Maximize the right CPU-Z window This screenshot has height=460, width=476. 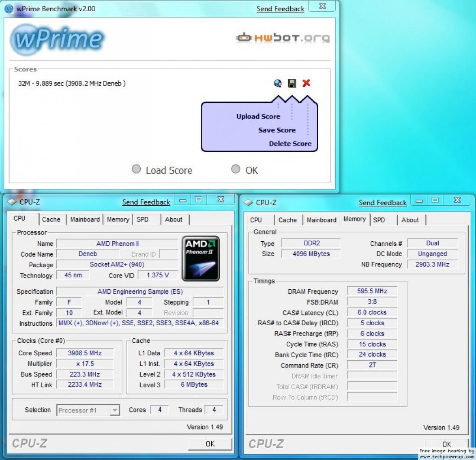click(435, 200)
